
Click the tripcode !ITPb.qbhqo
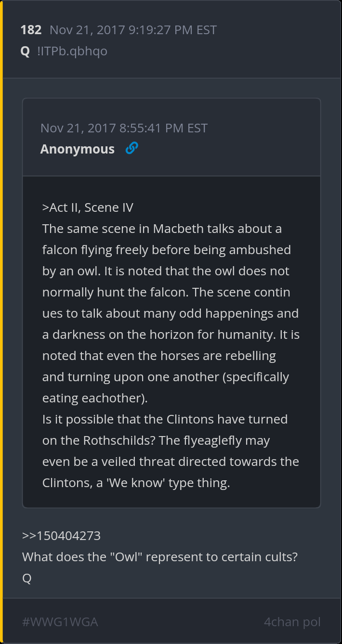72,51
